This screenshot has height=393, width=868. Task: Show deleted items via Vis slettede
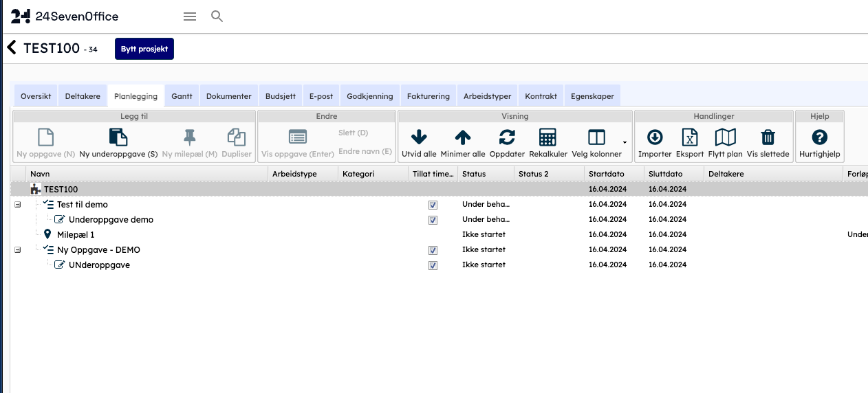coord(768,137)
